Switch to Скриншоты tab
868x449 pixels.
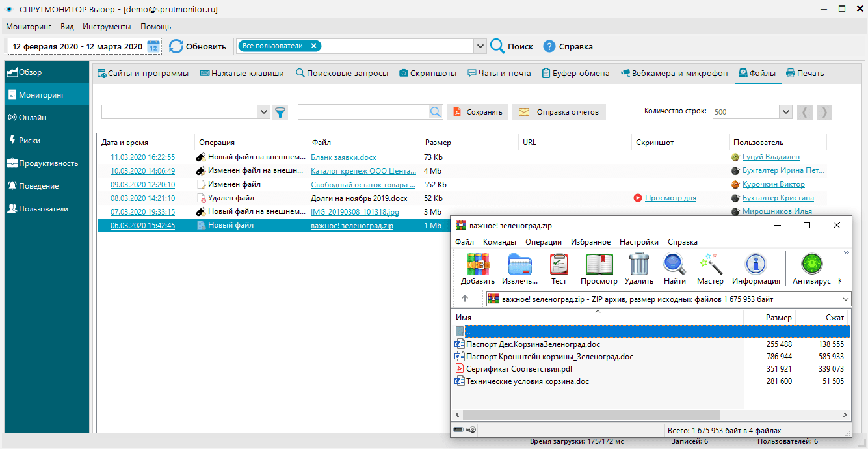[x=428, y=74]
